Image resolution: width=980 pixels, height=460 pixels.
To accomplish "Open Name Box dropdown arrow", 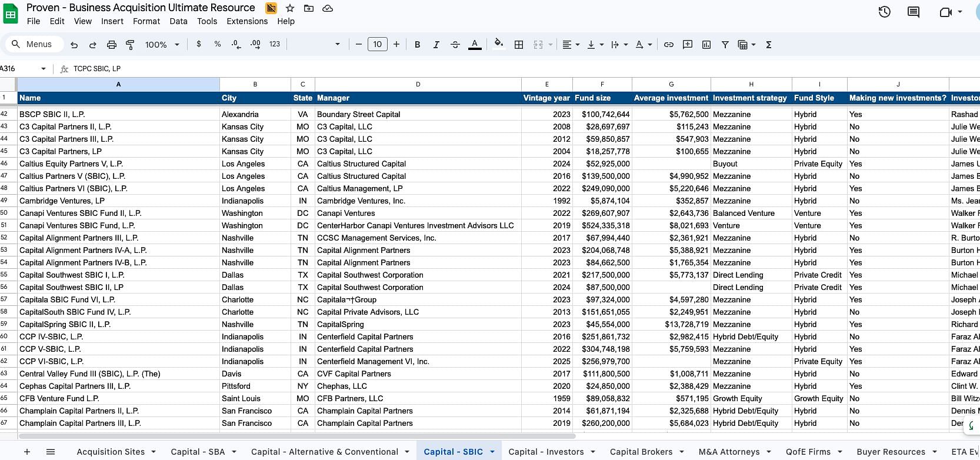I will [x=44, y=69].
